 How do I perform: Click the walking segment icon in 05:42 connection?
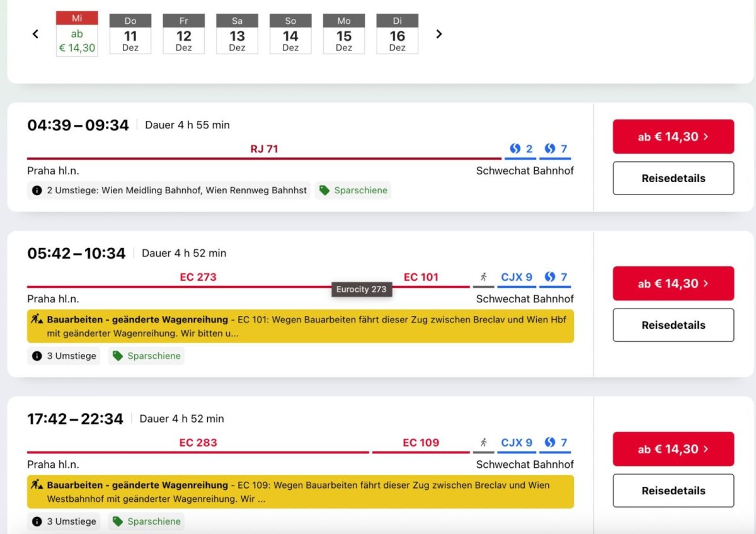click(483, 277)
